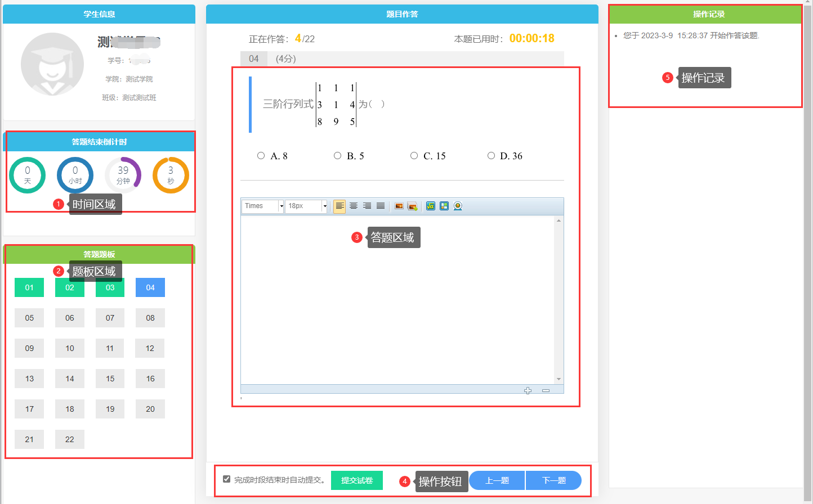
Task: Click the student avatar picture
Action: click(x=52, y=64)
